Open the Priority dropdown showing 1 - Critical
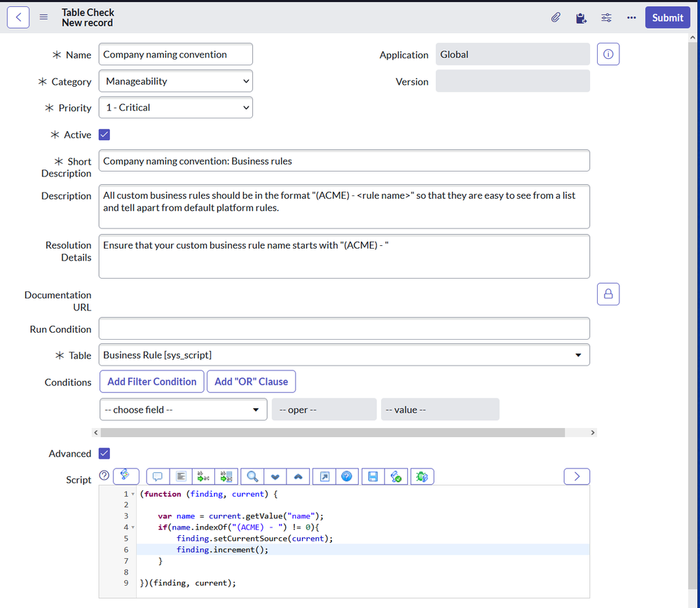Image resolution: width=700 pixels, height=608 pixels. pos(176,108)
